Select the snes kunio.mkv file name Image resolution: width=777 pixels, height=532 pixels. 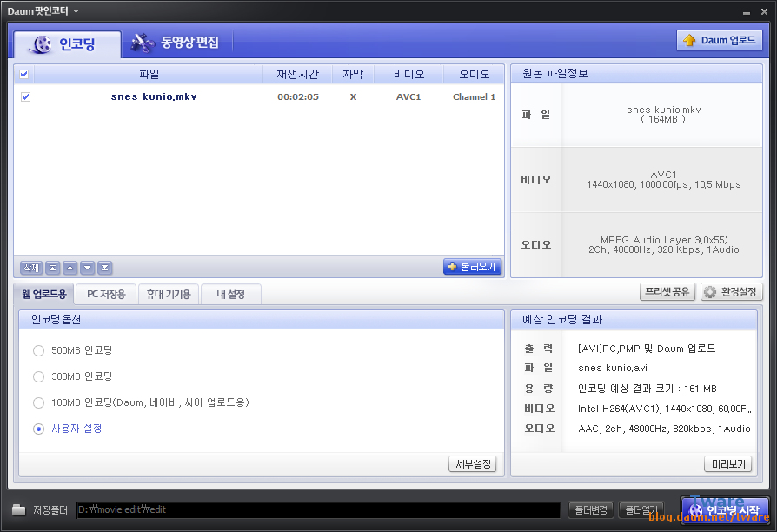click(x=154, y=96)
